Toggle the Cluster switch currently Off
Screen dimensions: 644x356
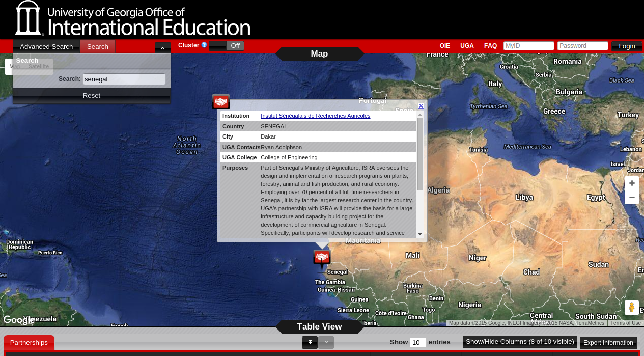pyautogui.click(x=227, y=46)
